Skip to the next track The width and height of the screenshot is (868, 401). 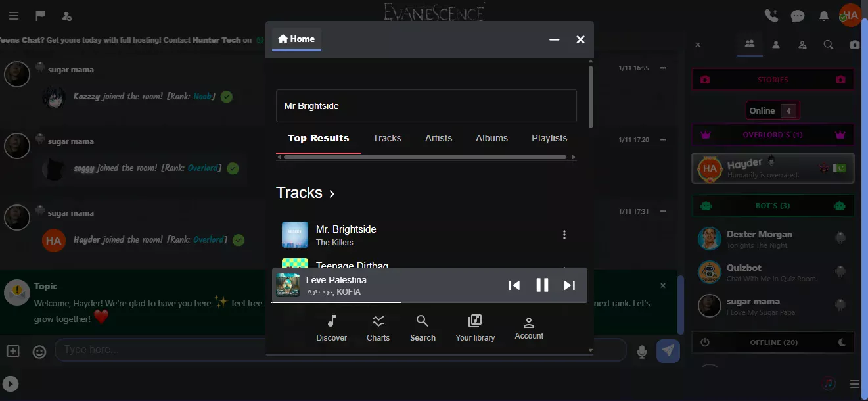570,285
